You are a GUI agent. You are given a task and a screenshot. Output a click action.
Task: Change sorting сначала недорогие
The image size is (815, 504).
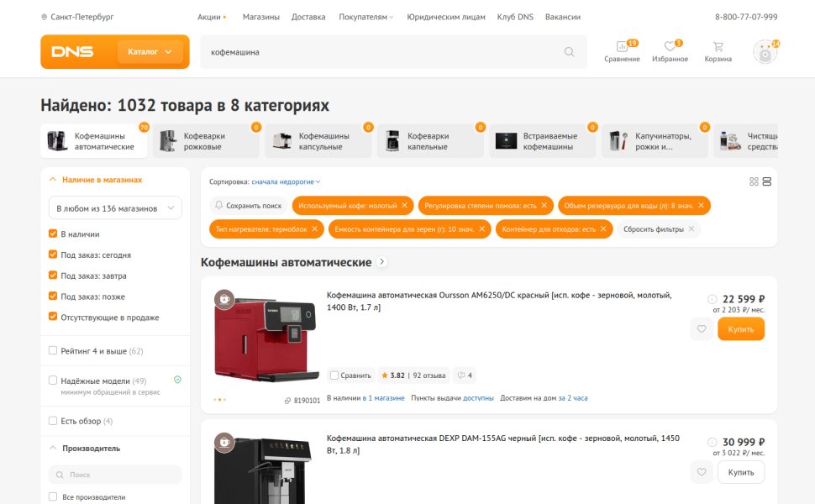coord(286,181)
